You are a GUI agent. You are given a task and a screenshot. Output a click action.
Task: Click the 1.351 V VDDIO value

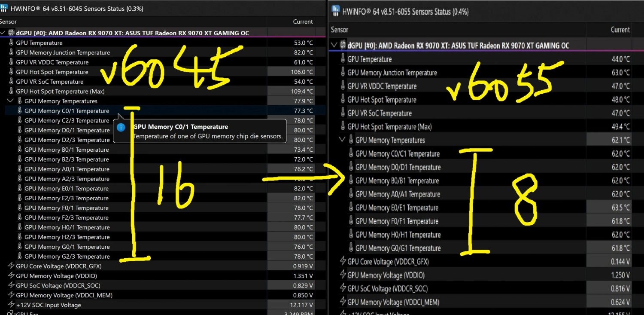(303, 276)
